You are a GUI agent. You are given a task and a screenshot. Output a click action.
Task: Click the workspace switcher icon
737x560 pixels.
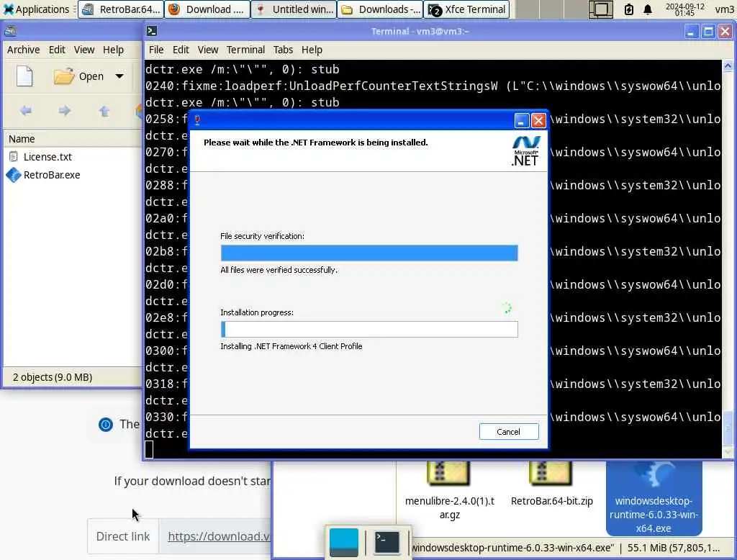pyautogui.click(x=601, y=9)
